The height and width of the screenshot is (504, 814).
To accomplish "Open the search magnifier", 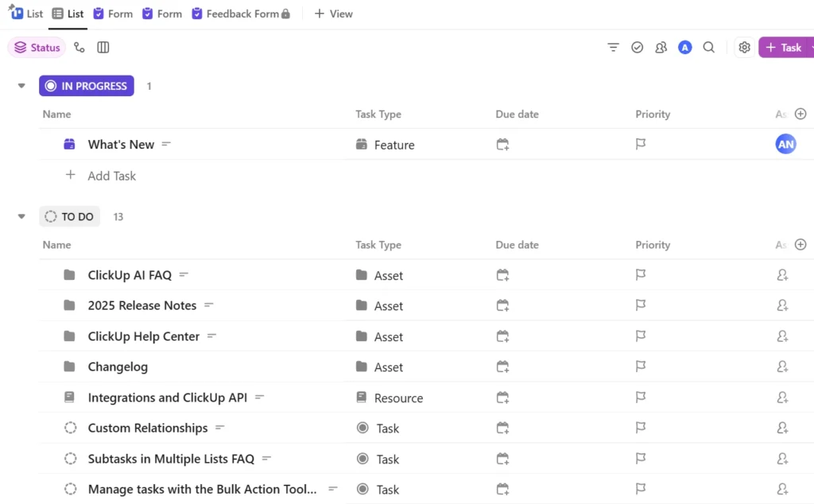I will [x=708, y=47].
